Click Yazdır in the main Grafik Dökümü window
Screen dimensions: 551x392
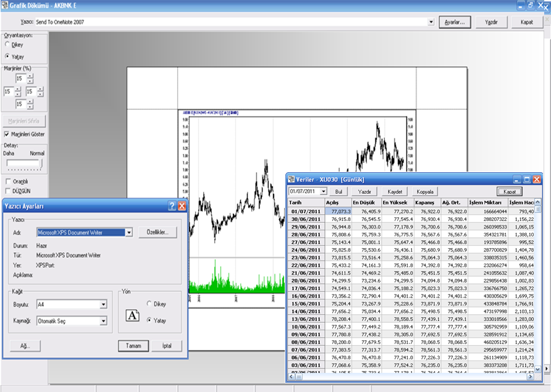point(491,22)
